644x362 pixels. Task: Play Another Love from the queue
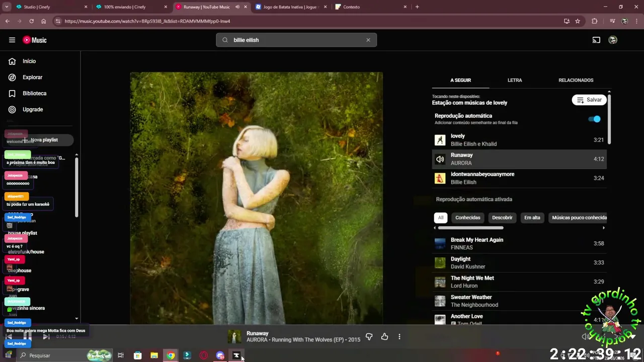519,319
